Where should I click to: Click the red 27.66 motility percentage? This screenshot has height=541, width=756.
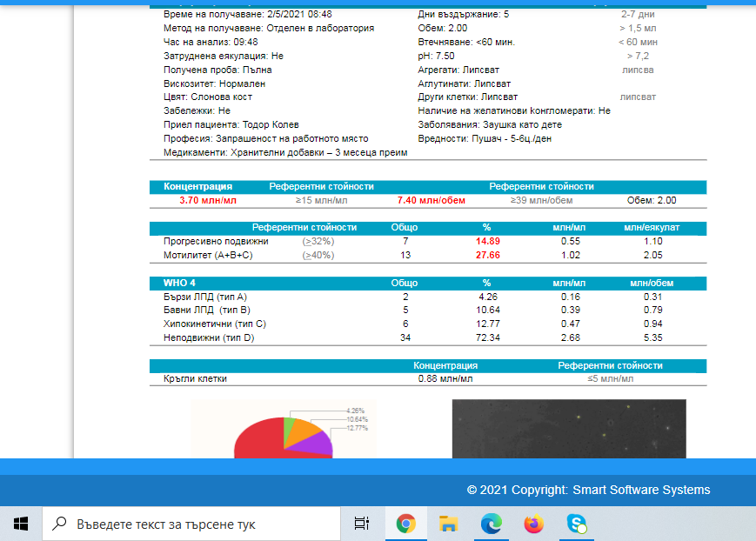click(486, 255)
